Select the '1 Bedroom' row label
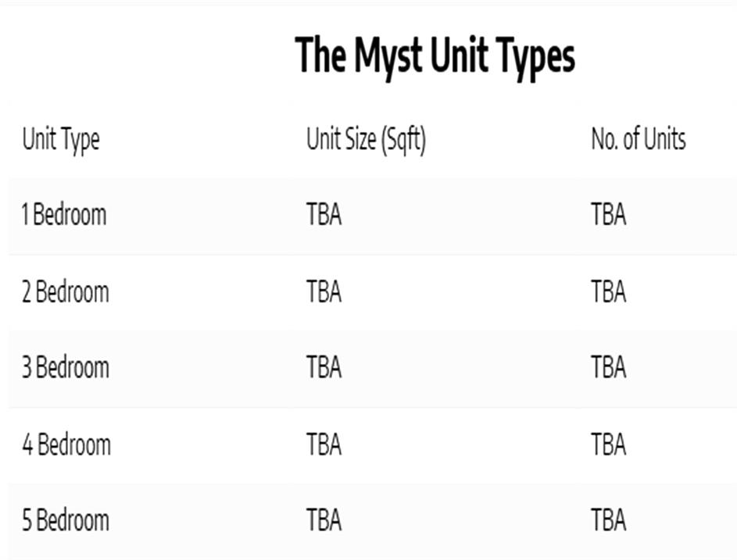 (x=63, y=214)
